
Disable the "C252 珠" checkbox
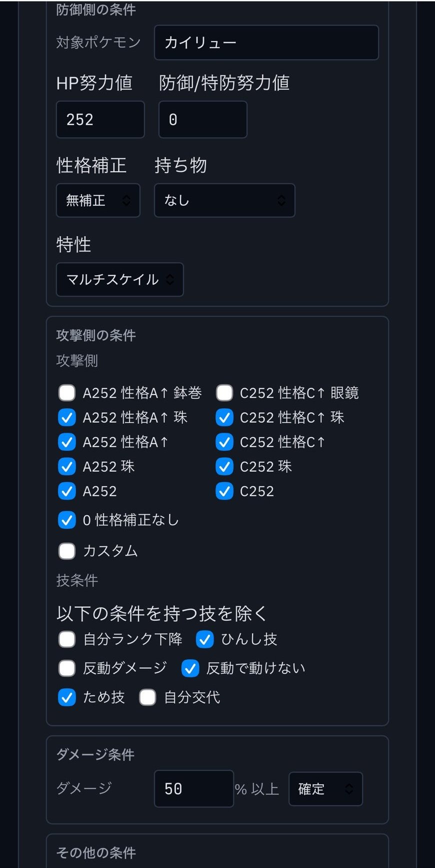pyautogui.click(x=224, y=466)
